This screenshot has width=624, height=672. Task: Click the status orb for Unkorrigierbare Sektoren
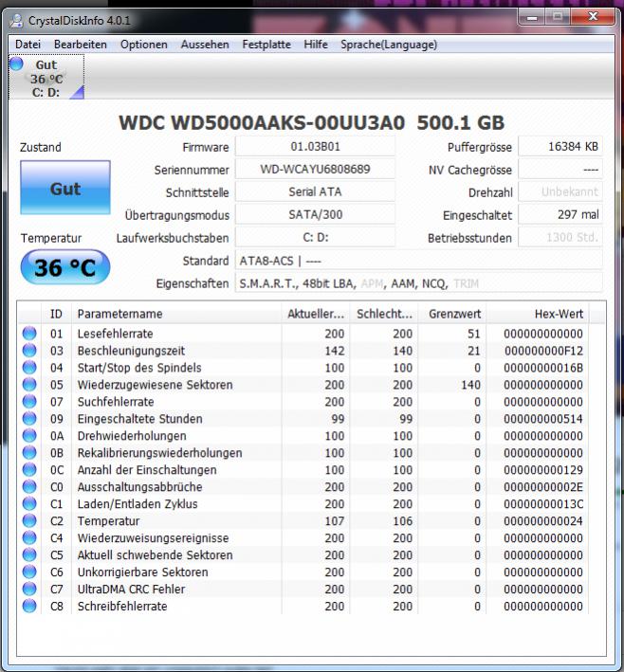point(29,572)
